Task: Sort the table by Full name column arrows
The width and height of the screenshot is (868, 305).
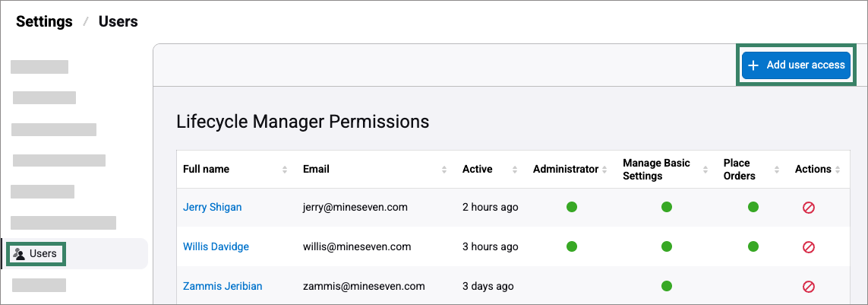Action: (285, 170)
